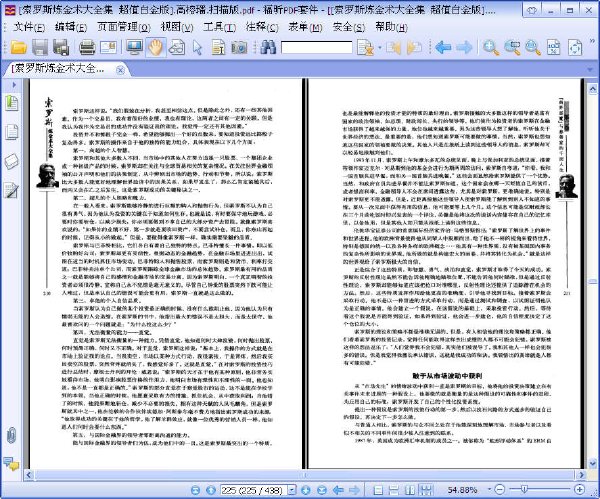Click the previous search result icon
The width and height of the screenshot is (600, 499).
click(x=393, y=48)
